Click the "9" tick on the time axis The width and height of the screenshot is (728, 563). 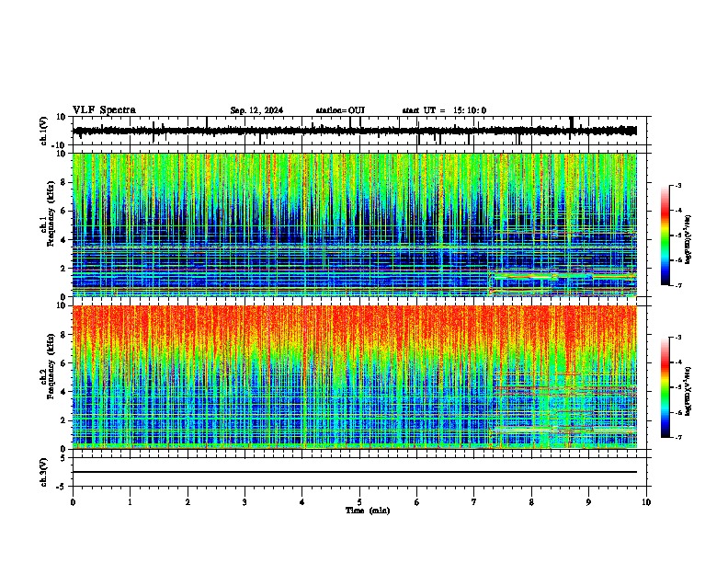(588, 502)
